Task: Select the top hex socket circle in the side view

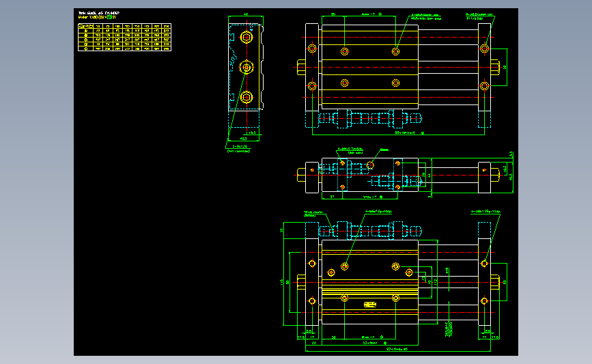Action: pyautogui.click(x=246, y=37)
